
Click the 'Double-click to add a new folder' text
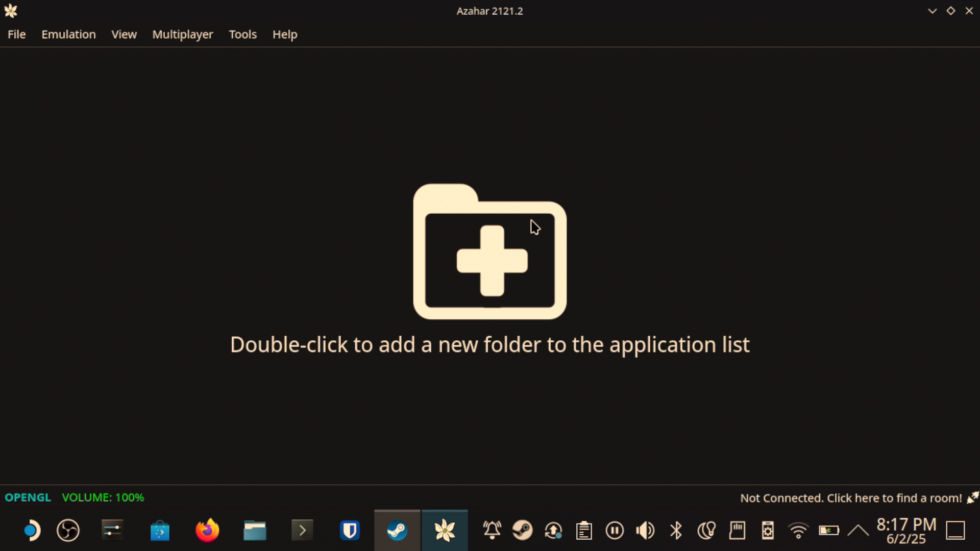coord(490,345)
